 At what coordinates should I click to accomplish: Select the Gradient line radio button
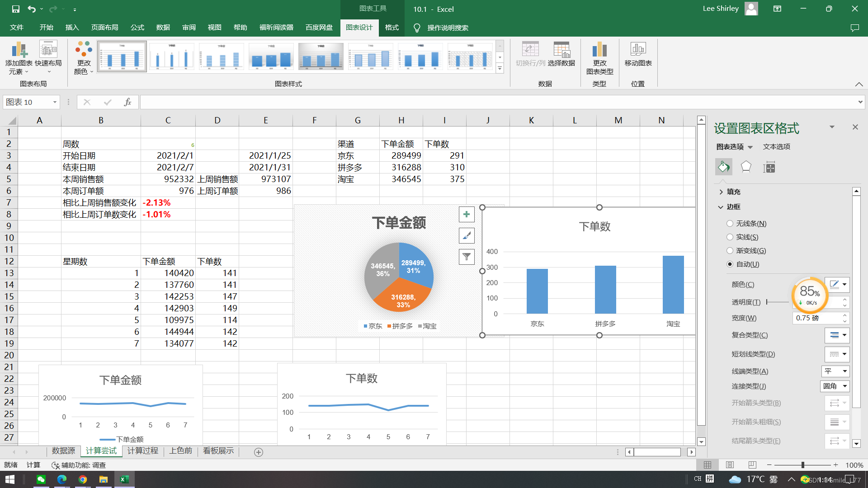pos(730,251)
